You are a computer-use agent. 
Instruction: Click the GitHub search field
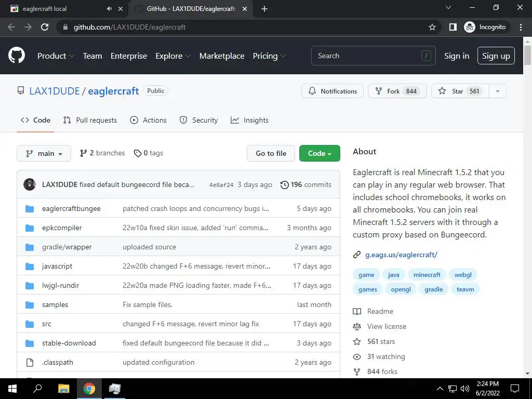373,56
